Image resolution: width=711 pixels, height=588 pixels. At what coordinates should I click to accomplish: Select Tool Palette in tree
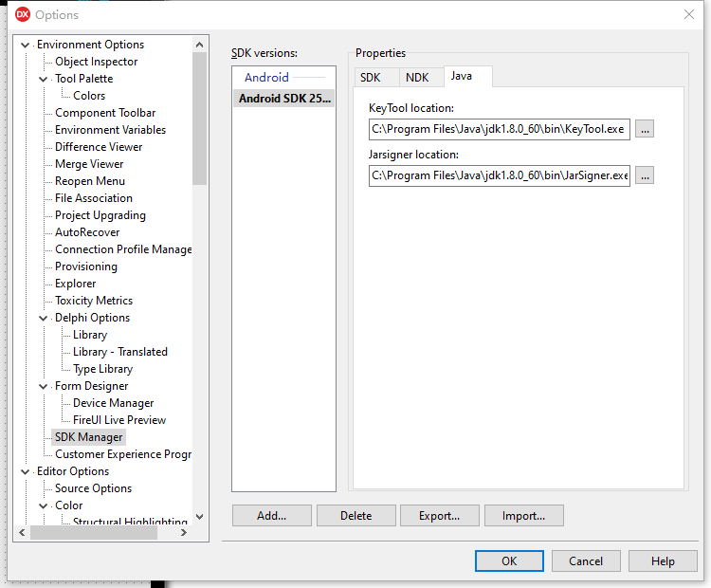(83, 79)
